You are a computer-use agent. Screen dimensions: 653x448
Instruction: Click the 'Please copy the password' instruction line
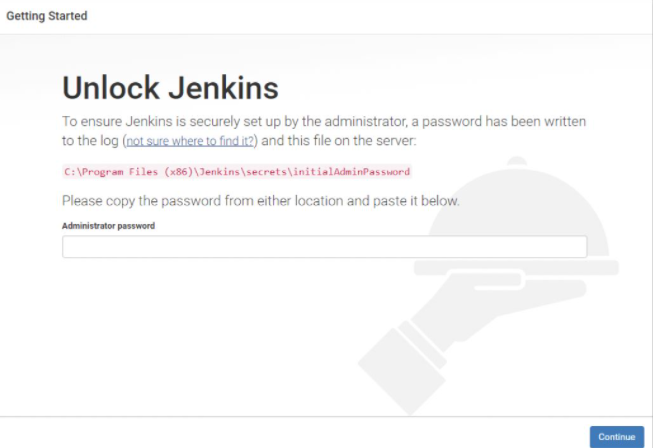pyautogui.click(x=261, y=201)
